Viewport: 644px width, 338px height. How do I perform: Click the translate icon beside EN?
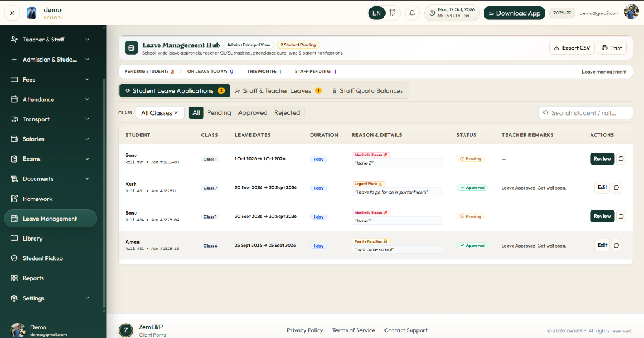pyautogui.click(x=392, y=13)
